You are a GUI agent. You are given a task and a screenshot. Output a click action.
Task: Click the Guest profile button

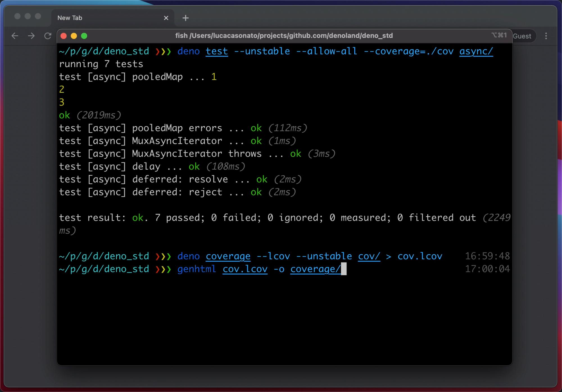[x=524, y=36]
